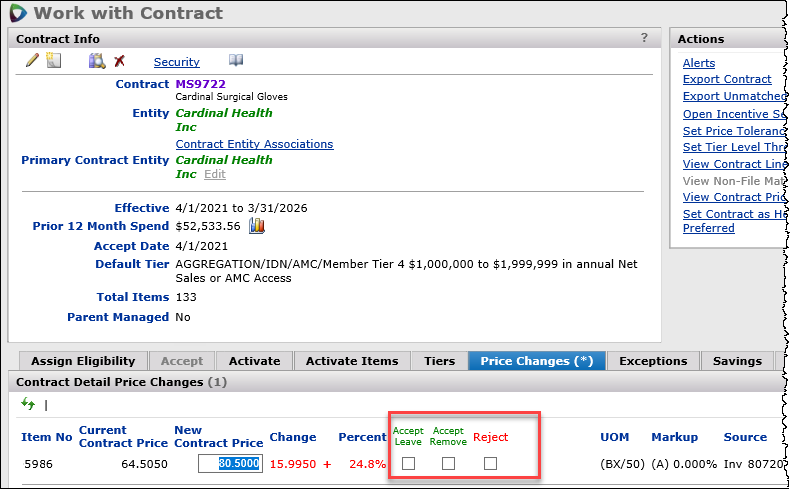Viewport: 791px width, 490px height.
Task: Switch to the Tiers tab
Action: (x=439, y=361)
